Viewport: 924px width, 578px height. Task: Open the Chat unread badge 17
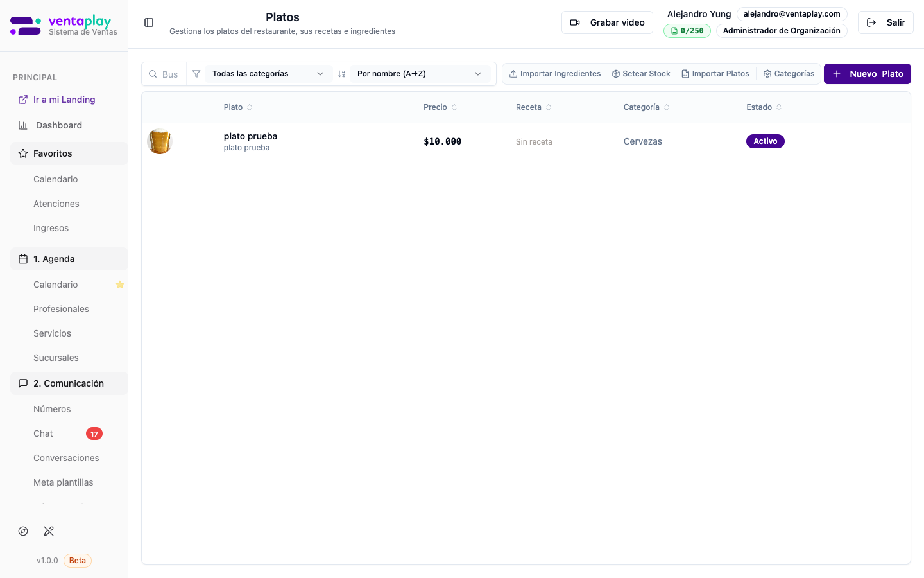(x=94, y=434)
